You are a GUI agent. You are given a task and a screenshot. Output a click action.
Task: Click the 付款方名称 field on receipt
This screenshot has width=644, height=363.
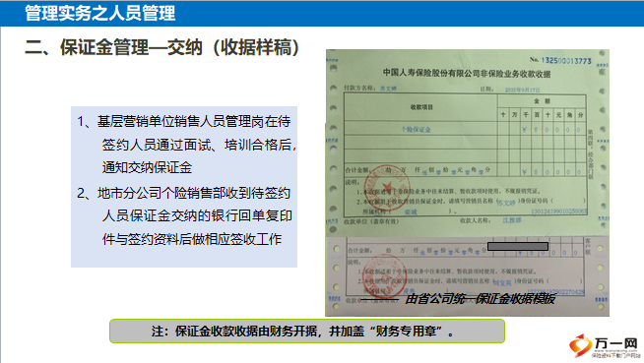(370, 89)
